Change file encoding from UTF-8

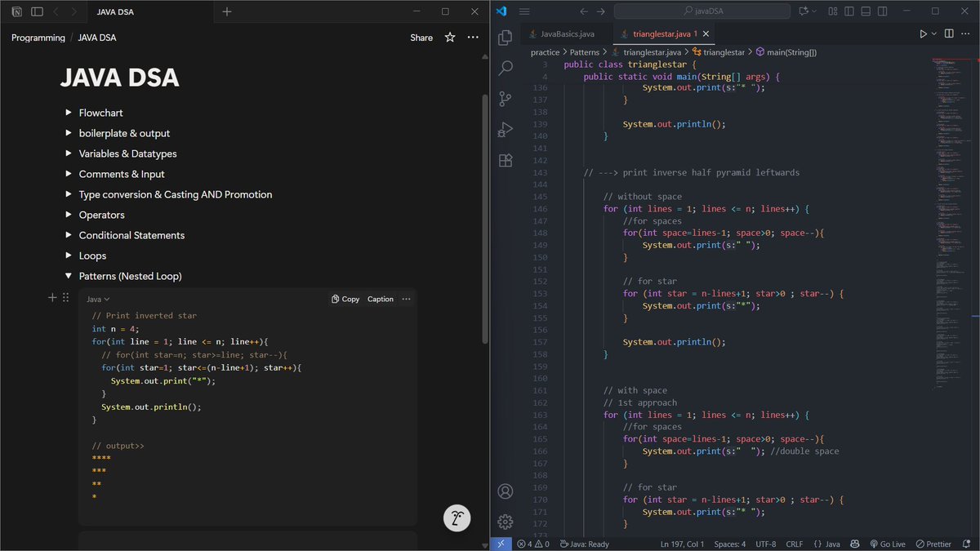[x=766, y=544]
